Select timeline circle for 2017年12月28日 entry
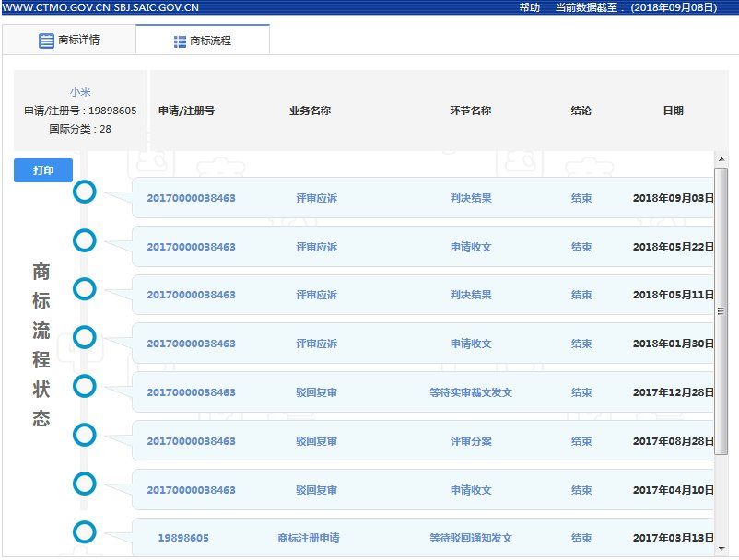The height and width of the screenshot is (560, 739). click(x=85, y=386)
